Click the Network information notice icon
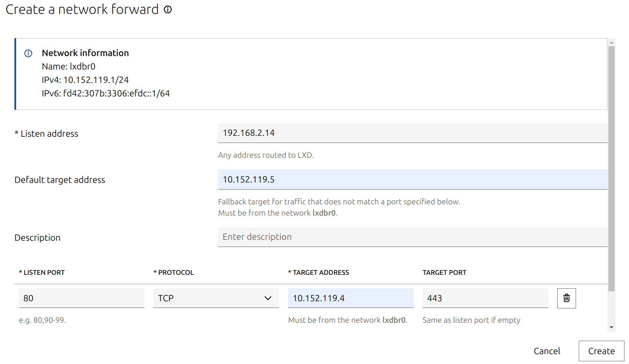629x364 pixels. pos(28,53)
